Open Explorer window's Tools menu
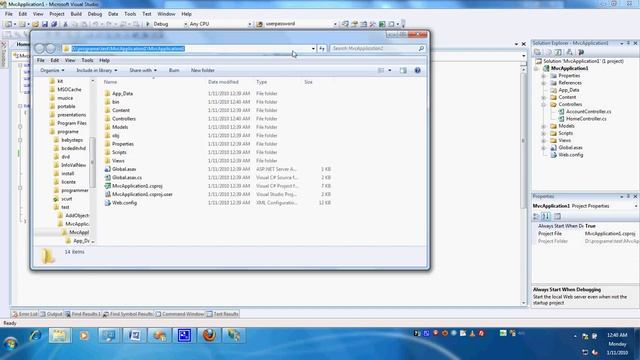Image resolution: width=640 pixels, height=360 pixels. (x=87, y=60)
